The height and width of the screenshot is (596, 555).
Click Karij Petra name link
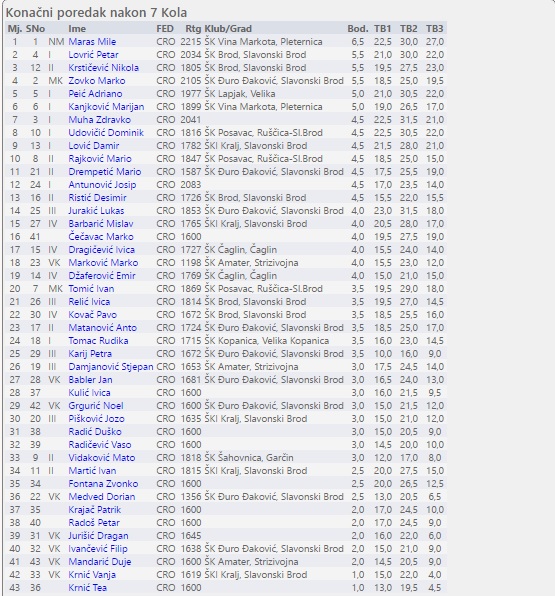90,354
